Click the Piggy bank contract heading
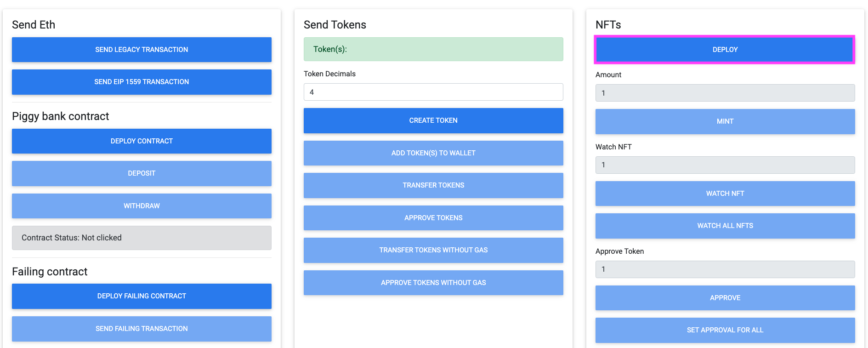This screenshot has width=868, height=348. [x=61, y=116]
